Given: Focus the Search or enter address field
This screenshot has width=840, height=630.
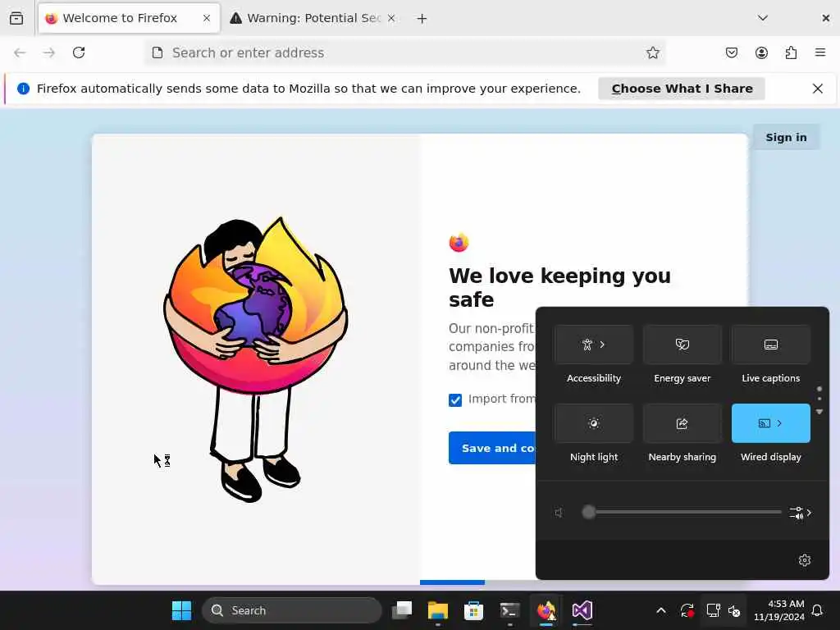Looking at the screenshot, I should [x=405, y=52].
